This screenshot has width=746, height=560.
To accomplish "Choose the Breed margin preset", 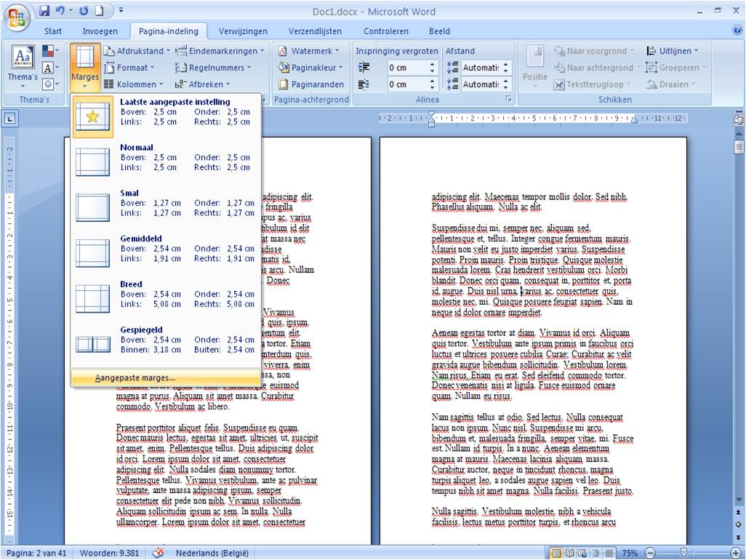I will point(166,298).
